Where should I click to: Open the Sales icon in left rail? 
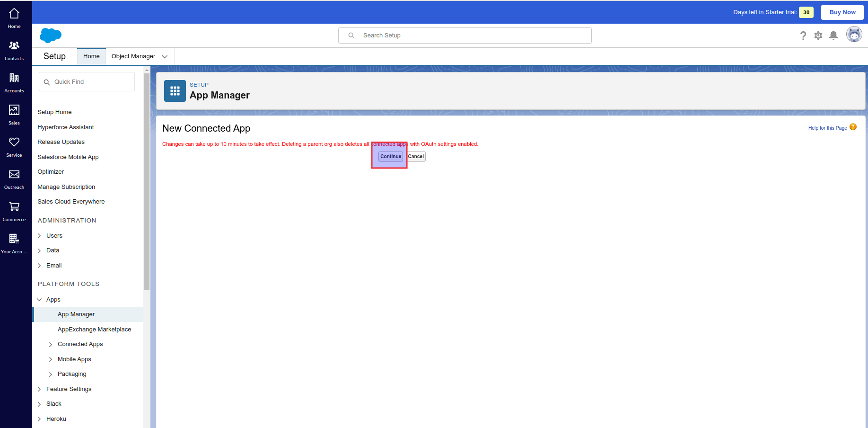tap(14, 110)
